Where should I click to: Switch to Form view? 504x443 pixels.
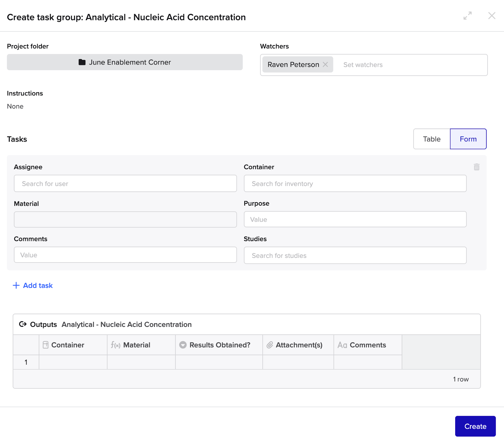click(x=468, y=139)
